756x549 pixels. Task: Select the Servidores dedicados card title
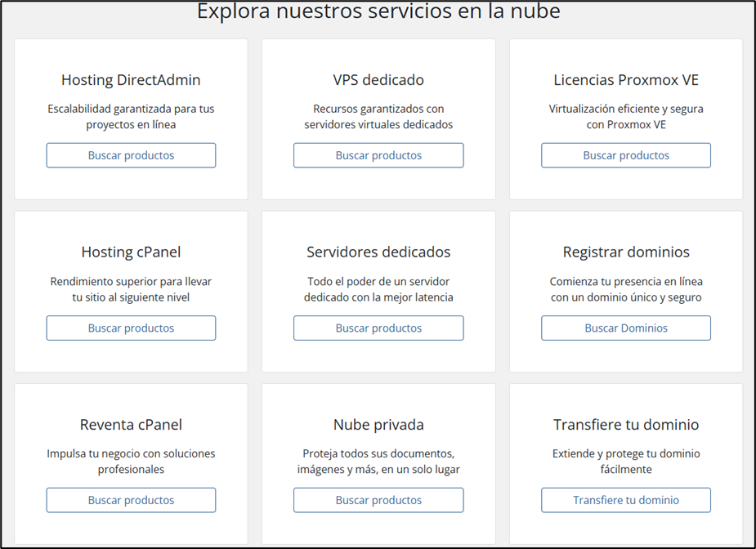[378, 252]
